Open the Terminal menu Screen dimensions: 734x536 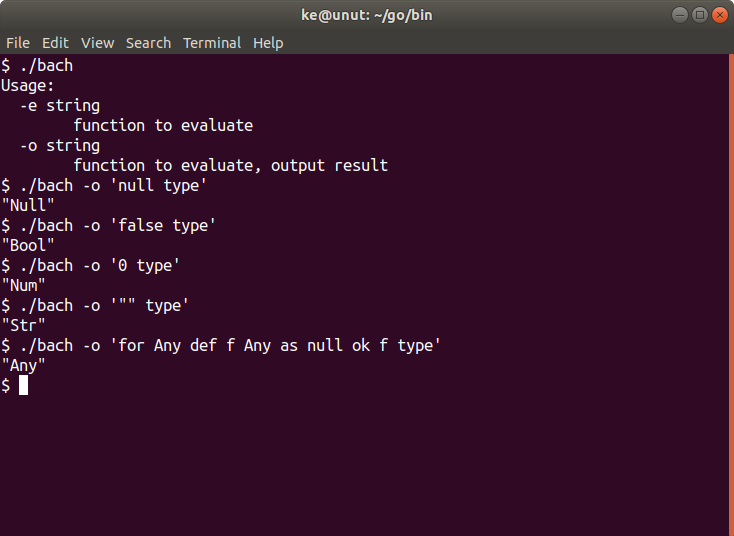(x=211, y=43)
